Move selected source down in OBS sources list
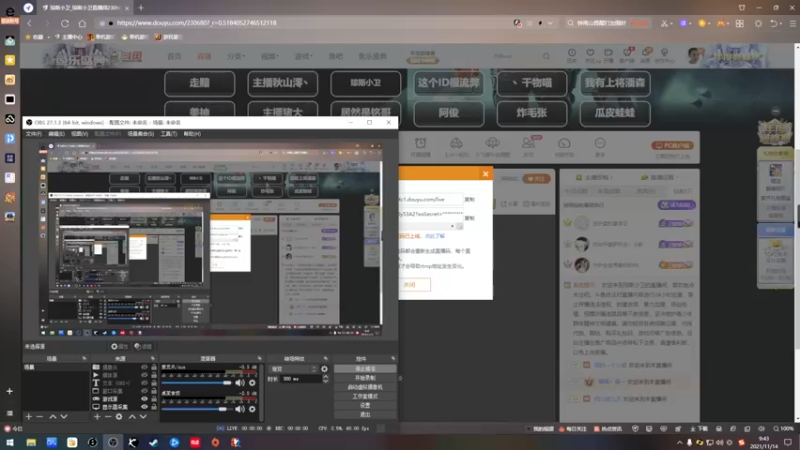Viewport: 800px width, 450px height. click(143, 417)
